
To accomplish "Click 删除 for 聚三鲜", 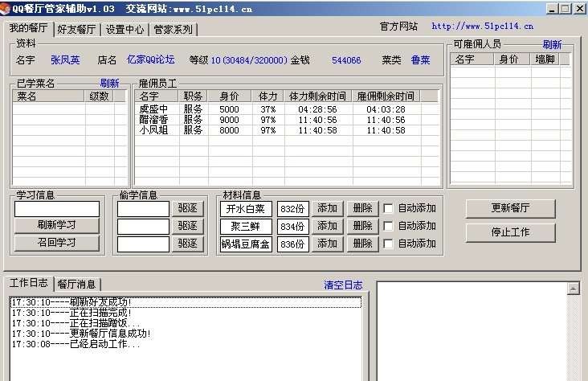I will [362, 226].
